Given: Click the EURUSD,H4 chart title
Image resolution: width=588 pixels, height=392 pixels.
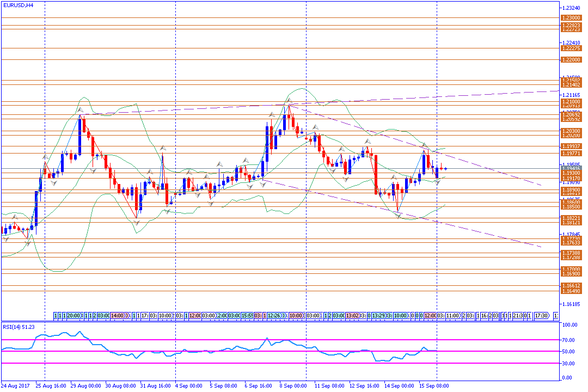Looking at the screenshot, I should [x=19, y=5].
